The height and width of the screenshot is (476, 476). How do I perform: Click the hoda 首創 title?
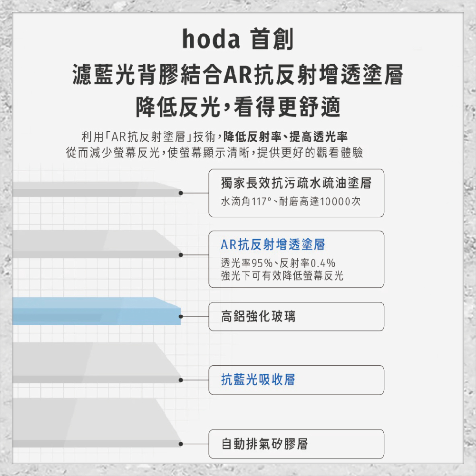[x=238, y=40]
